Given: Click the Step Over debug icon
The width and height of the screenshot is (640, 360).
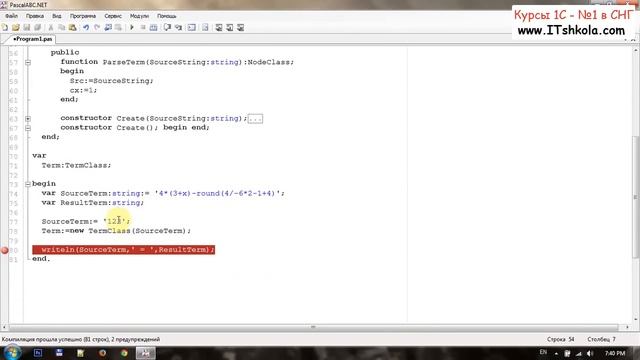Looking at the screenshot, I should pos(167,27).
